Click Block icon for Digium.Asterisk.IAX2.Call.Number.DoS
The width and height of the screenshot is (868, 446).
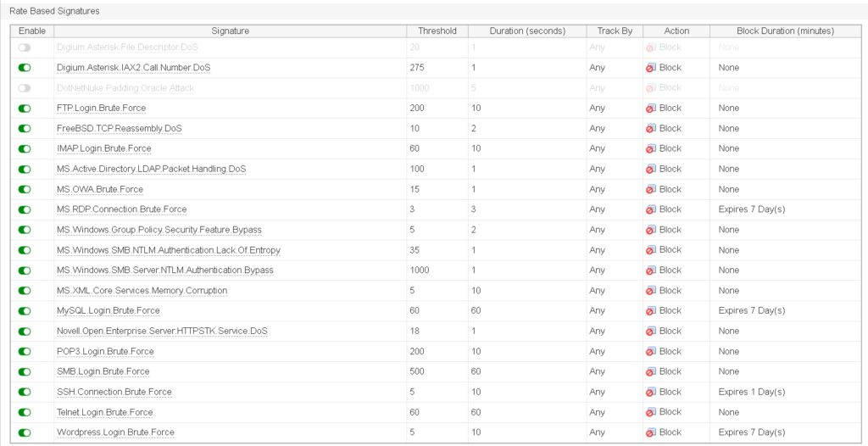pyautogui.click(x=651, y=68)
